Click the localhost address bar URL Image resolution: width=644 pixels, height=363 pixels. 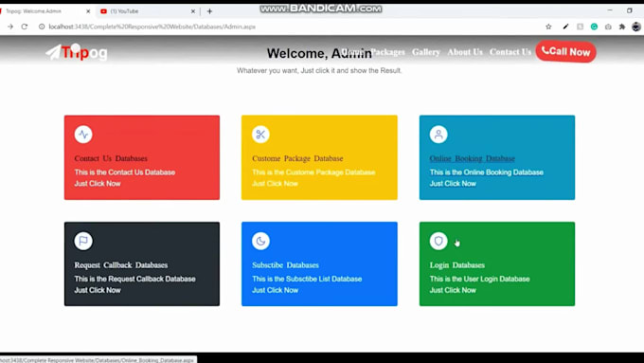[x=152, y=27]
